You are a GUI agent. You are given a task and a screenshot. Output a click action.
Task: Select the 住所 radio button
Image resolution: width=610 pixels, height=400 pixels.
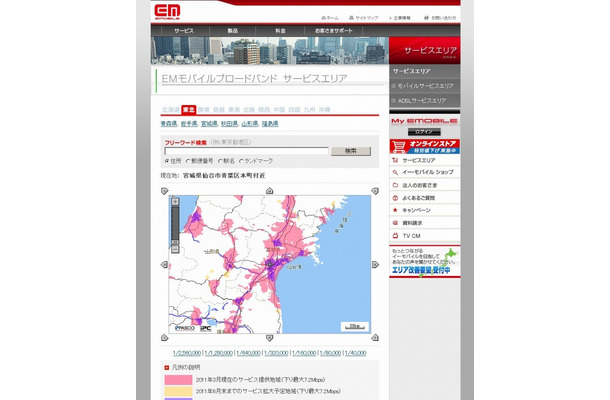[167, 161]
